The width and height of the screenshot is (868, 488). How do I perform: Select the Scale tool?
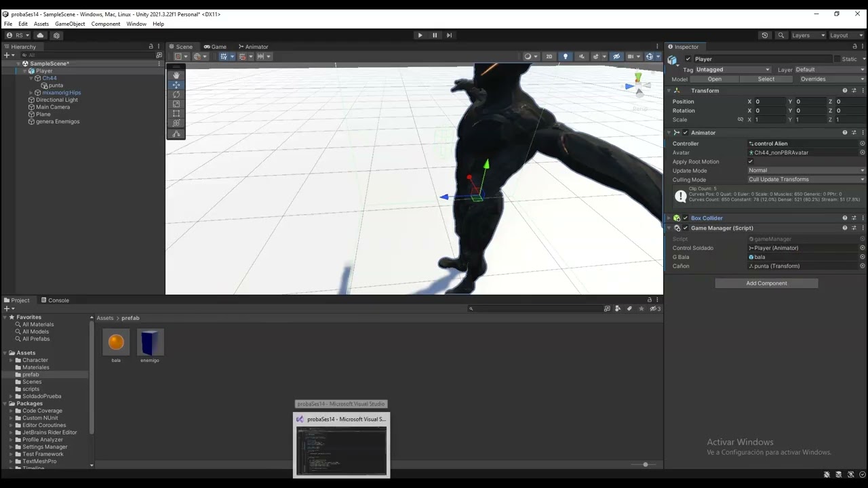(x=176, y=104)
